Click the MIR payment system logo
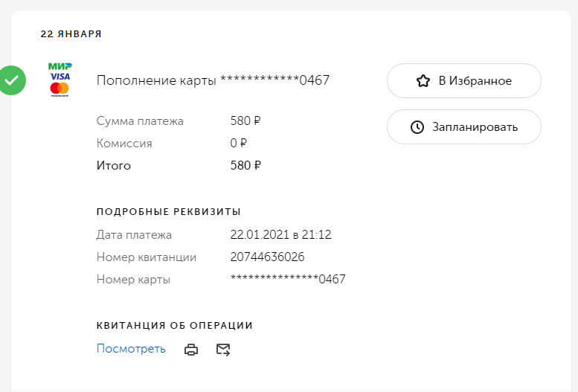Screen dimensions: 578x392 pos(60,66)
